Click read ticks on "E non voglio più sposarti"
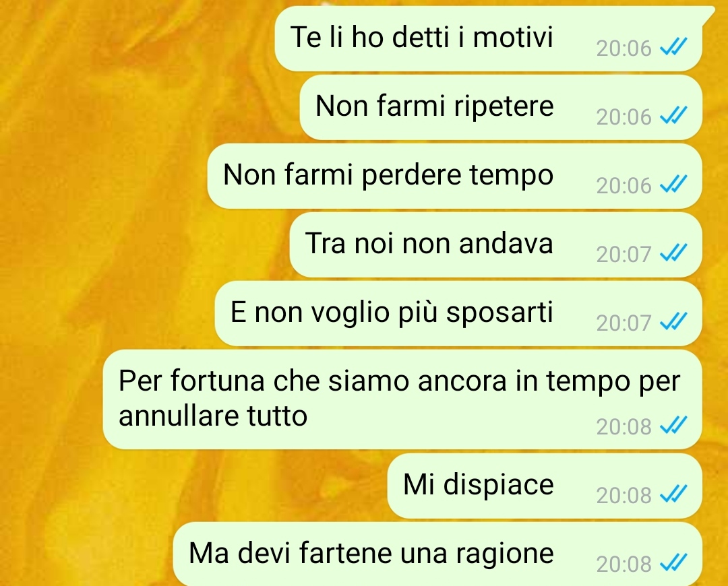Screen dimensions: 728x586 click(x=673, y=321)
